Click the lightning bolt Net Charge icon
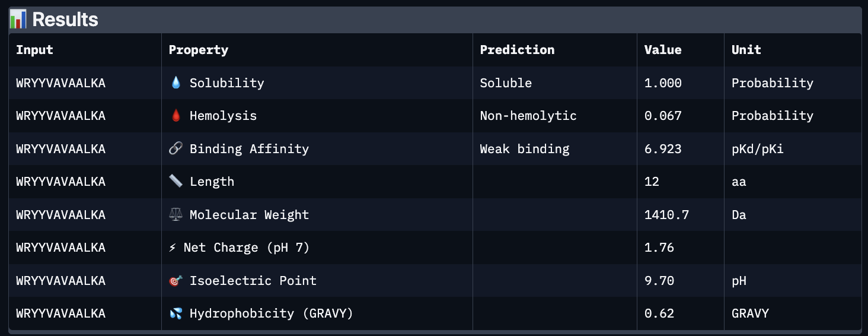868x336 pixels. 173,248
